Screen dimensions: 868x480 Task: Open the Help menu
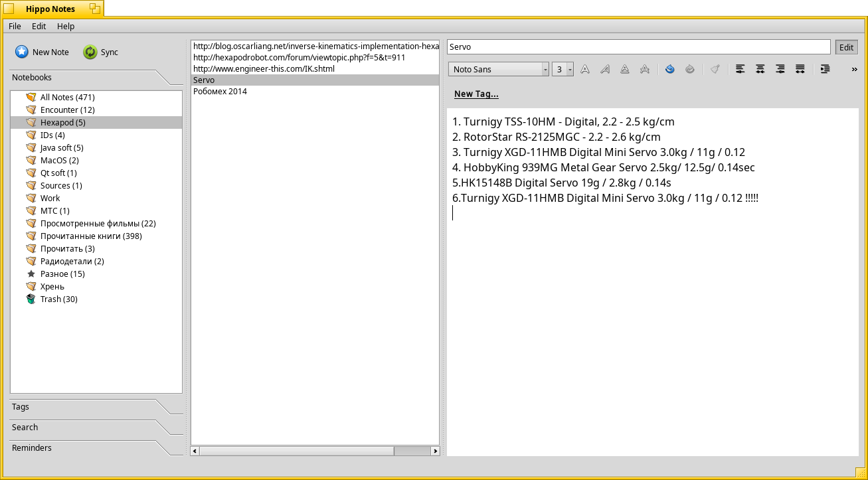point(66,27)
